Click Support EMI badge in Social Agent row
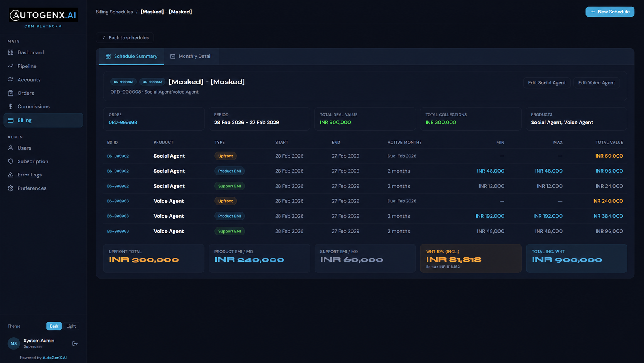The image size is (644, 363). [229, 186]
